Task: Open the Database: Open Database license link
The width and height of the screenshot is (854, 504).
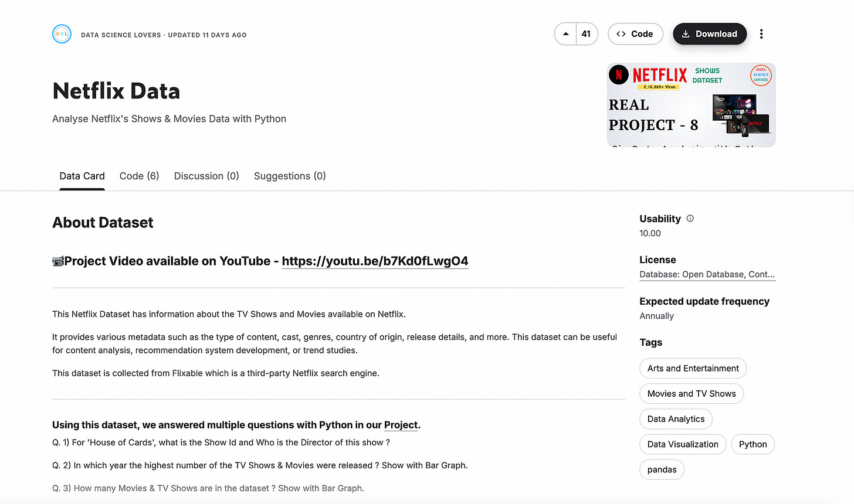Action: coord(707,274)
